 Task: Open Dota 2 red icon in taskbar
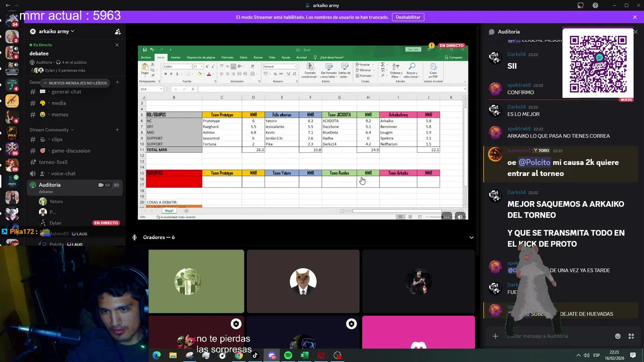click(x=321, y=355)
